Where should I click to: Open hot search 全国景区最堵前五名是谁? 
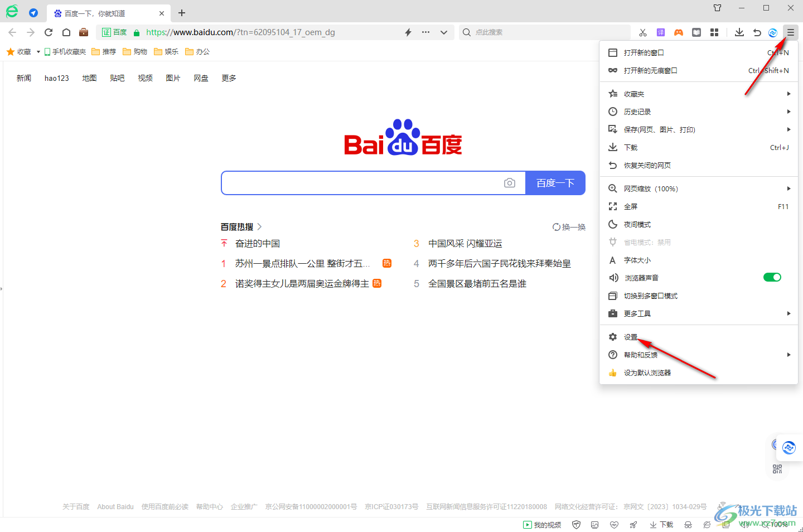coord(477,284)
